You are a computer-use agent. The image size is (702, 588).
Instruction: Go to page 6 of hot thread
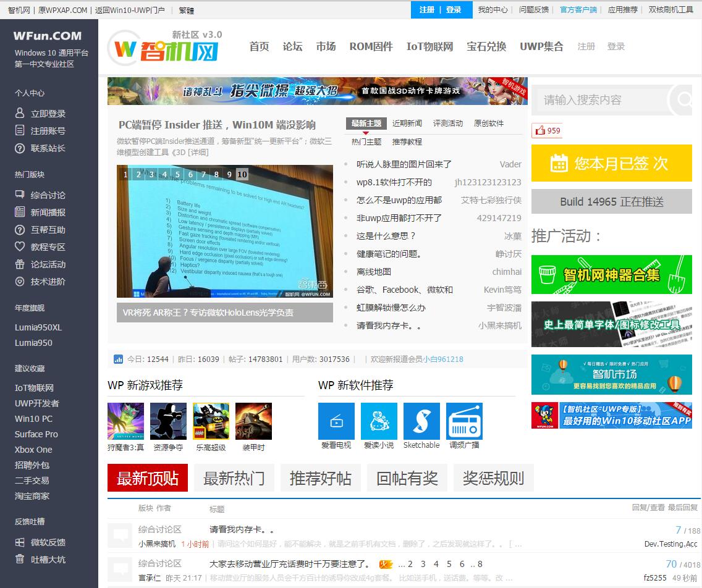tap(462, 564)
